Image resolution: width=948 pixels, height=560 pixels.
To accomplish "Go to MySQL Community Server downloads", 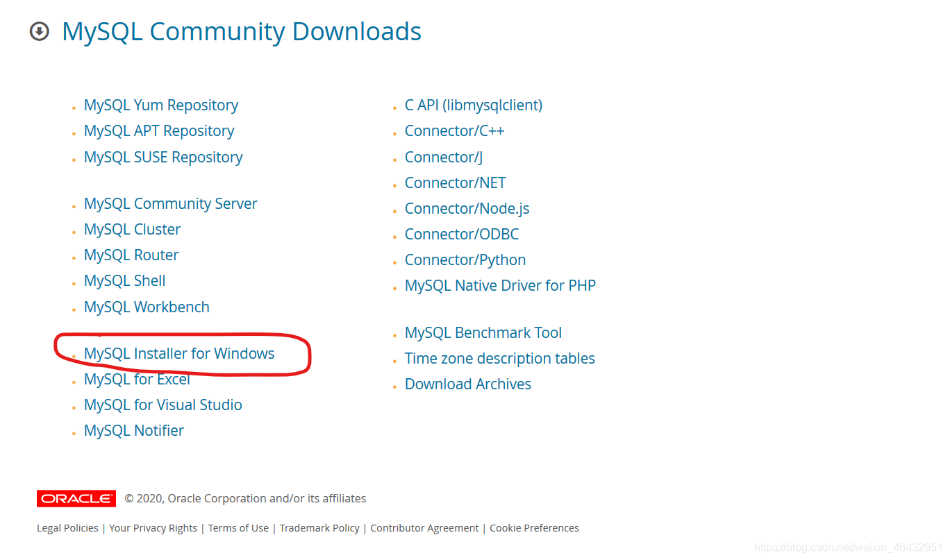I will pyautogui.click(x=171, y=204).
